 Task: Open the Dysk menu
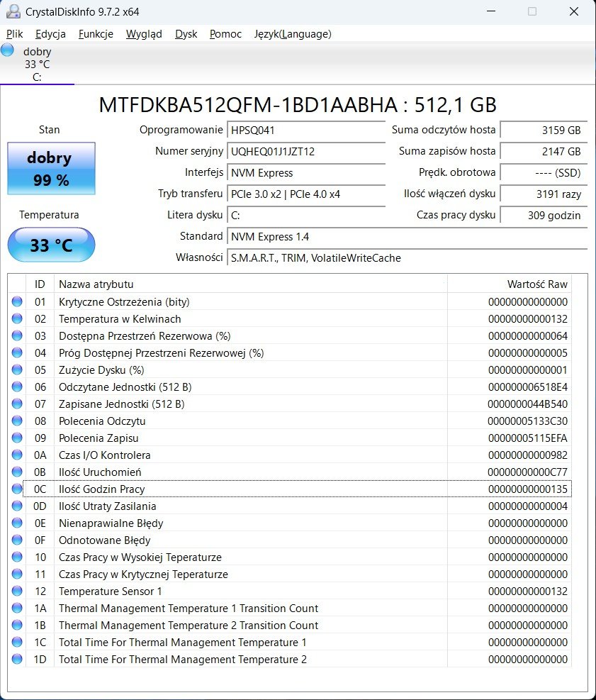(186, 34)
